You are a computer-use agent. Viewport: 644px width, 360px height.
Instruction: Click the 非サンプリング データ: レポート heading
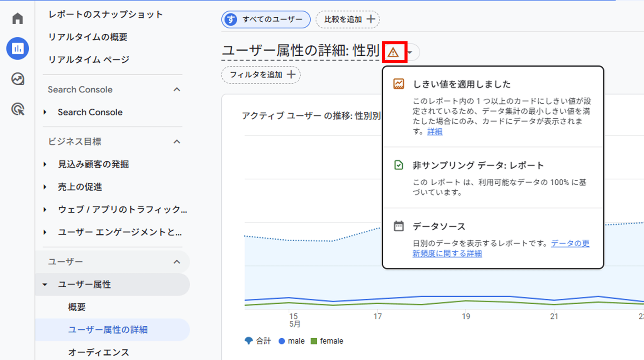[478, 165]
